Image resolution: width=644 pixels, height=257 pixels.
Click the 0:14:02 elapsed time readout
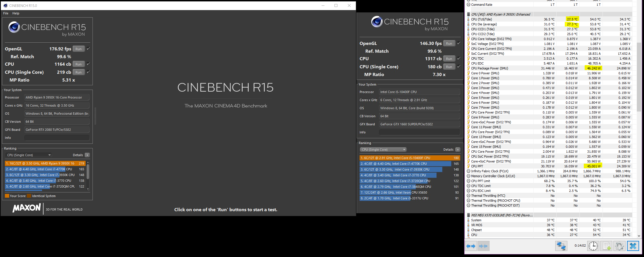pyautogui.click(x=580, y=246)
